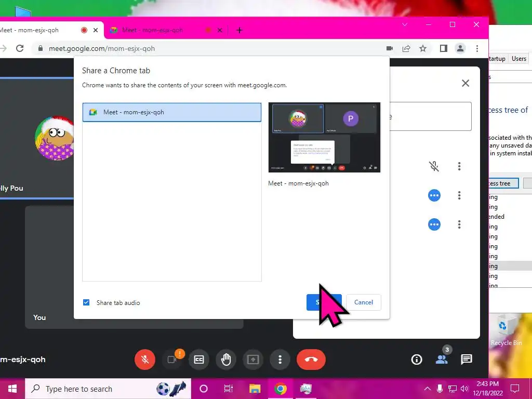View site information lock icon
This screenshot has height=399, width=532.
click(41, 48)
